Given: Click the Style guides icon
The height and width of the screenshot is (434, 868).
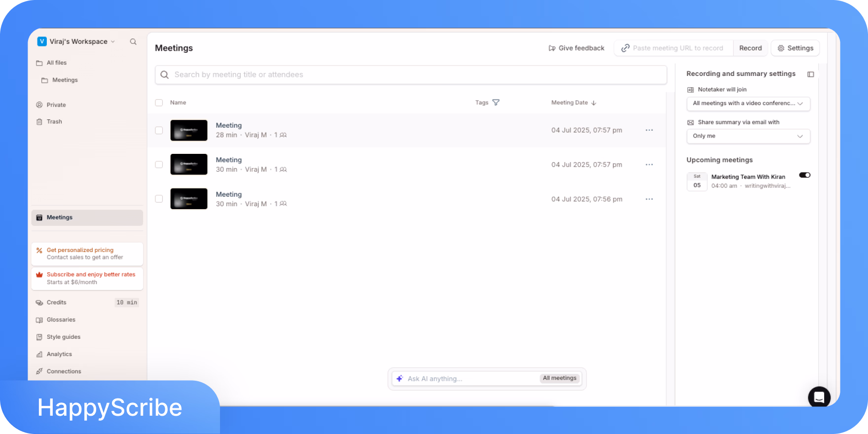Looking at the screenshot, I should coord(39,337).
